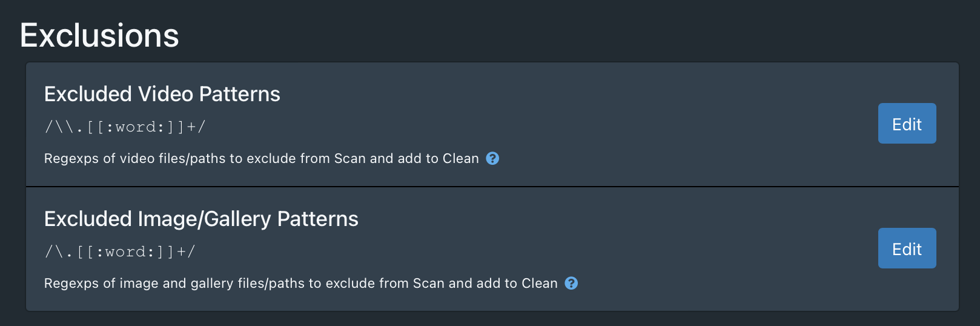The height and width of the screenshot is (326, 980).
Task: Click the question mark after video description
Action: 492,158
